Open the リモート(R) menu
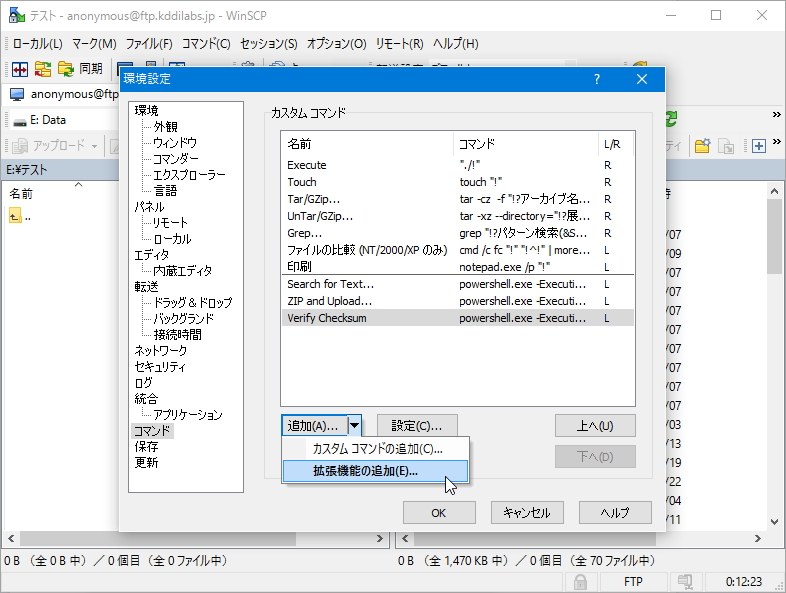This screenshot has height=593, width=786. (x=400, y=44)
